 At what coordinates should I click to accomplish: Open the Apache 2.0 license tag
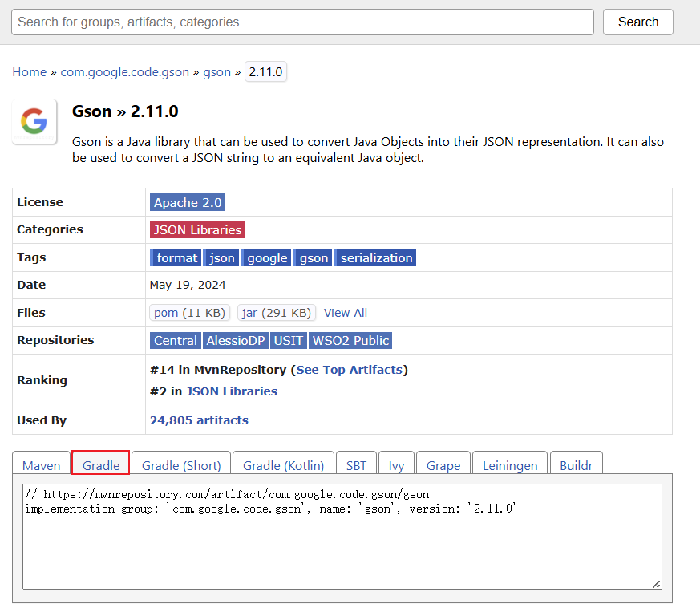point(188,202)
